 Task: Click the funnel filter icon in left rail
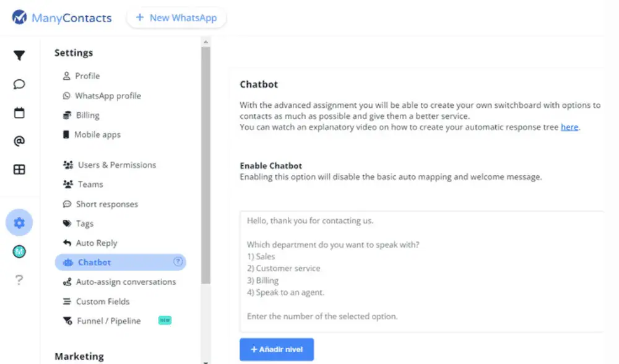(19, 56)
